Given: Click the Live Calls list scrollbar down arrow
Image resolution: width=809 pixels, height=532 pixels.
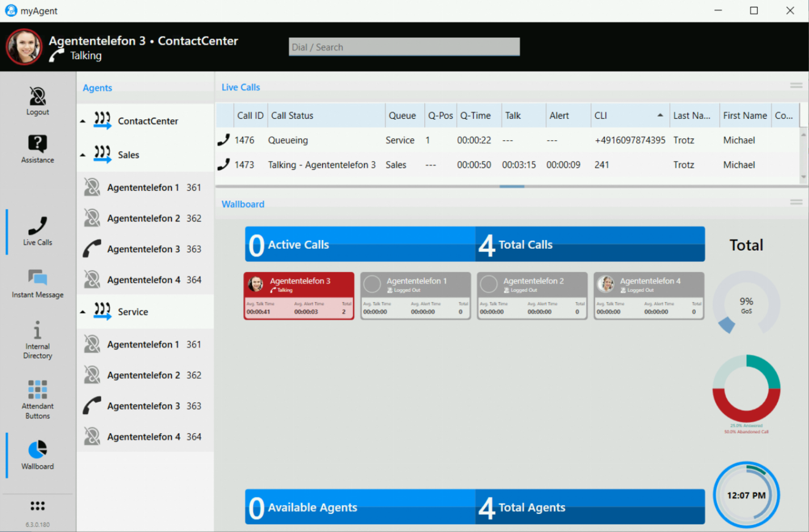Looking at the screenshot, I should click(803, 177).
